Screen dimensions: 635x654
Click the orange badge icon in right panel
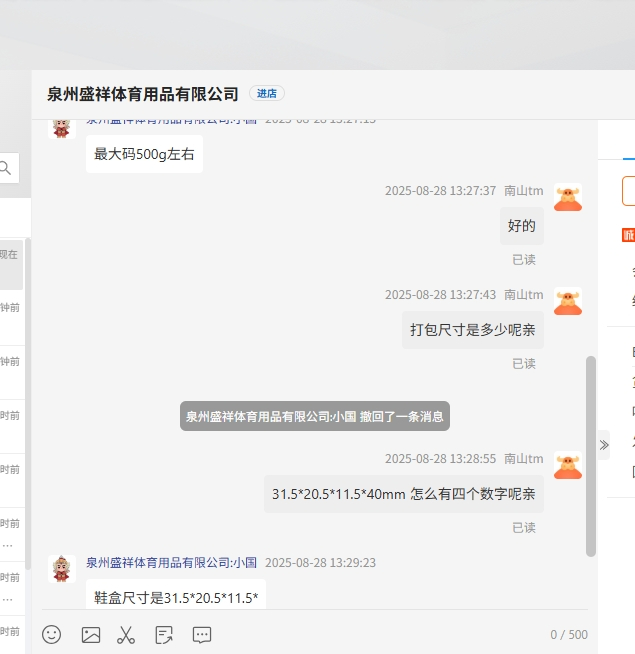[628, 235]
